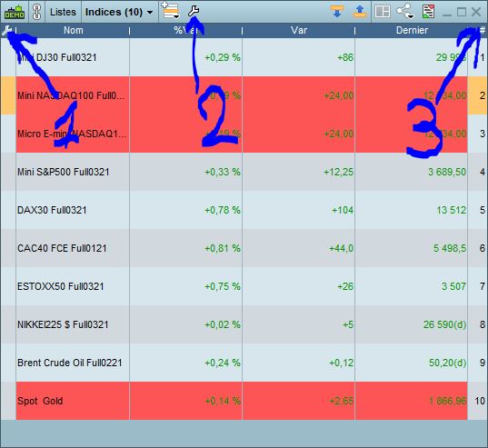This screenshot has height=448, width=488.
Task: Click the +0,14 % value in Spot Gold row
Action: 223,401
